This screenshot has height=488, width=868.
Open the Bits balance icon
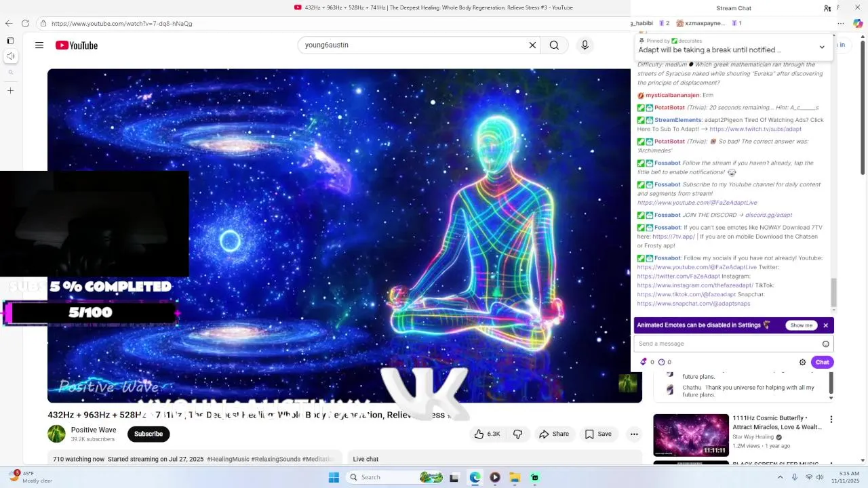tap(644, 362)
